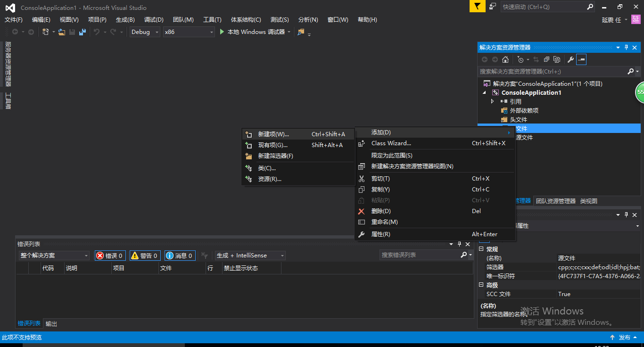Click the 发布 button in status bar
This screenshot has height=347, width=644.
624,338
